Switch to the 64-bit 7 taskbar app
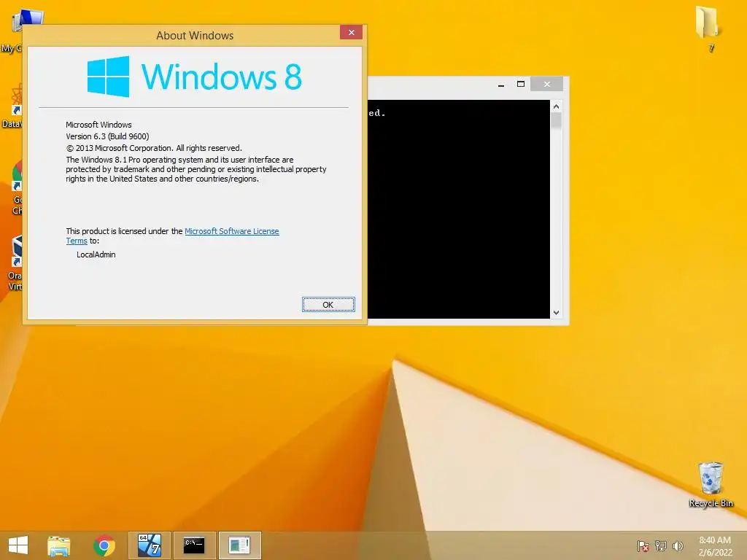Viewport: 747px width, 560px height. 150,545
